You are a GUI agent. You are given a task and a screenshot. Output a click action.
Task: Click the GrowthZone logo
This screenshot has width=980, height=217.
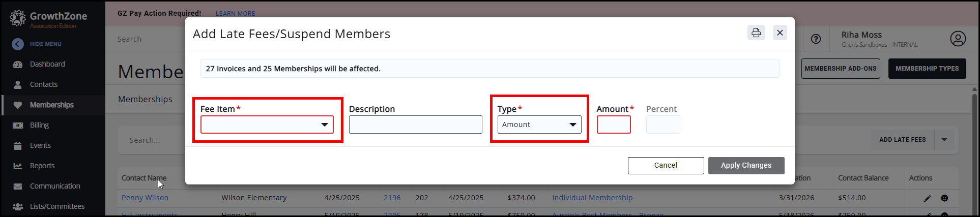pos(48,19)
